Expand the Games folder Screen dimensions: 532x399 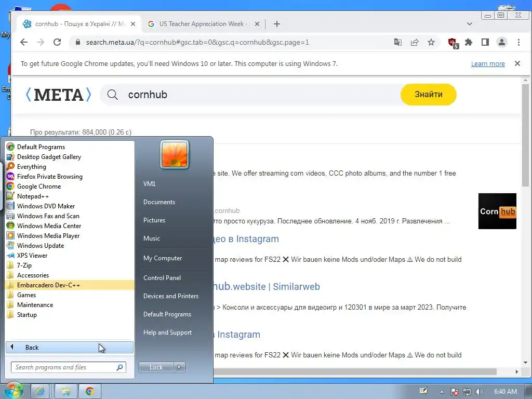coord(70,295)
